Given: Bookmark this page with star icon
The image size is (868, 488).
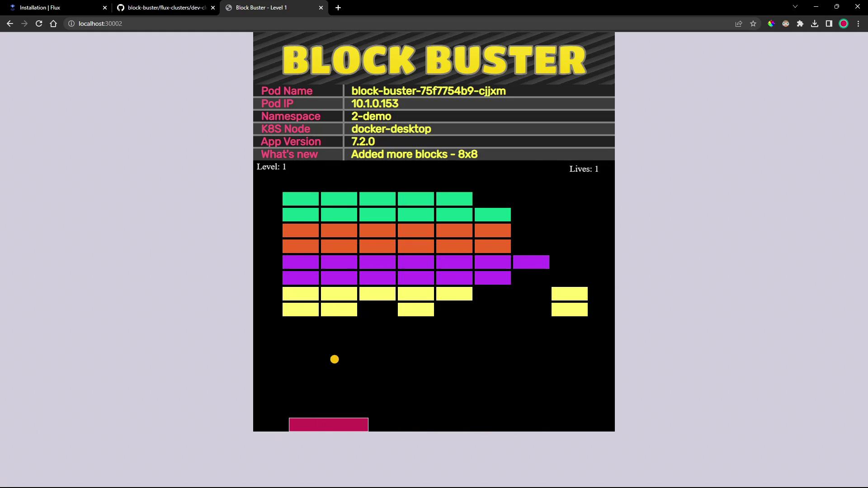Looking at the screenshot, I should click(x=753, y=23).
